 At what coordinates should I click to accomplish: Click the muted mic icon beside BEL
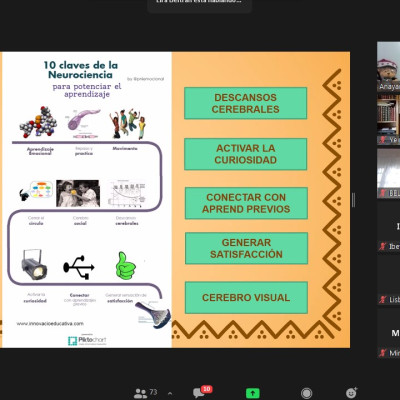pos(383,193)
